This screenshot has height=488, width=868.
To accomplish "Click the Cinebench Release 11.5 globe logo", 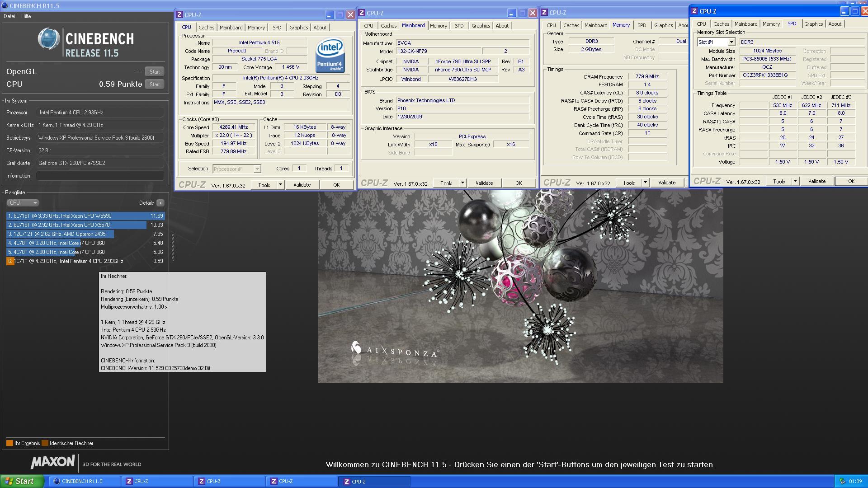I will pos(48,39).
